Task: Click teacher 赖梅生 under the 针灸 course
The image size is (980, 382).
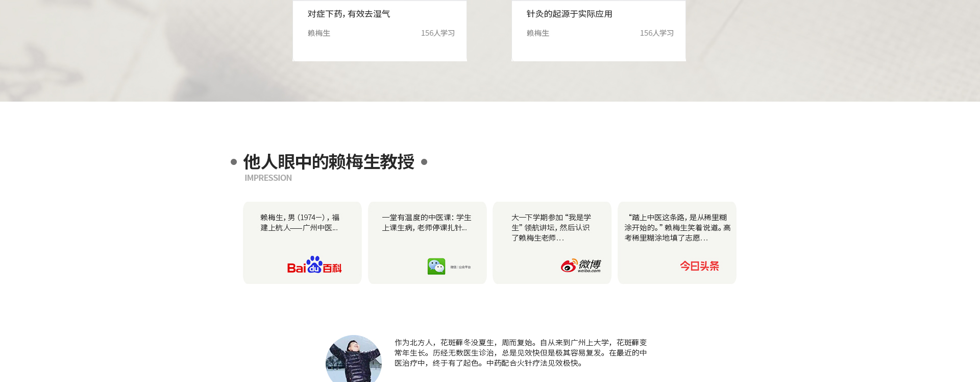Action: point(537,33)
